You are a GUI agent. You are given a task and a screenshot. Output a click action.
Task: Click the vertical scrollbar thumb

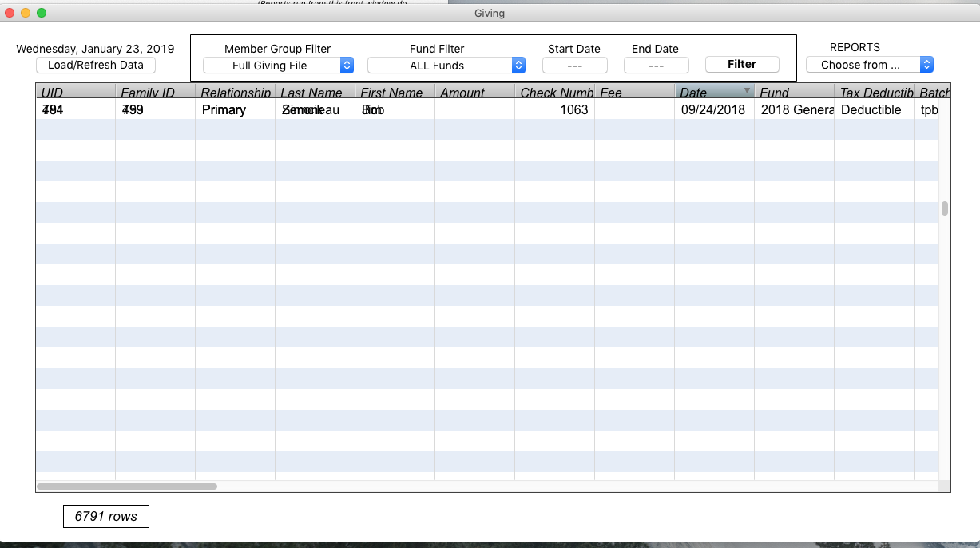coord(944,208)
